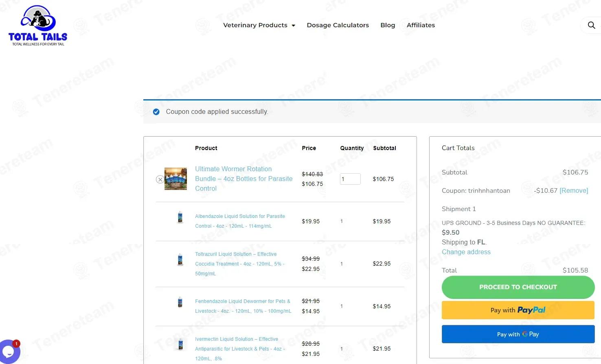This screenshot has width=601, height=364.
Task: Click the Fenbendazole subtotal $14.95
Action: click(x=382, y=306)
